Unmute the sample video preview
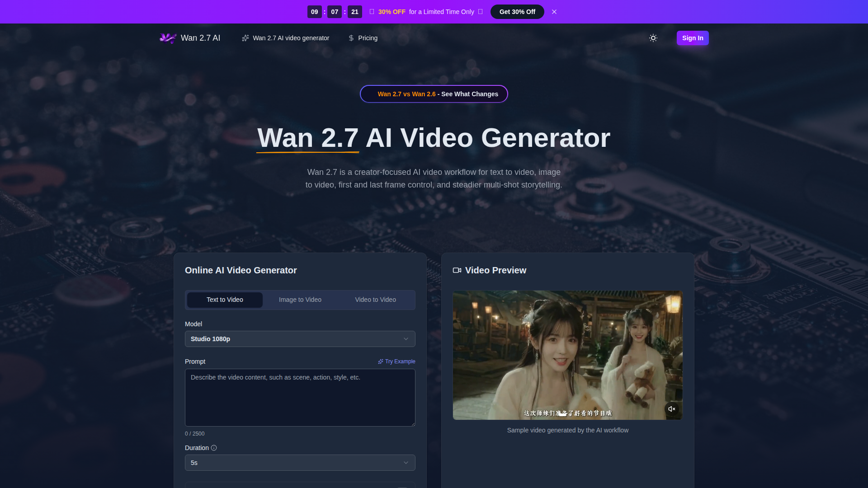868x488 pixels. pyautogui.click(x=671, y=409)
